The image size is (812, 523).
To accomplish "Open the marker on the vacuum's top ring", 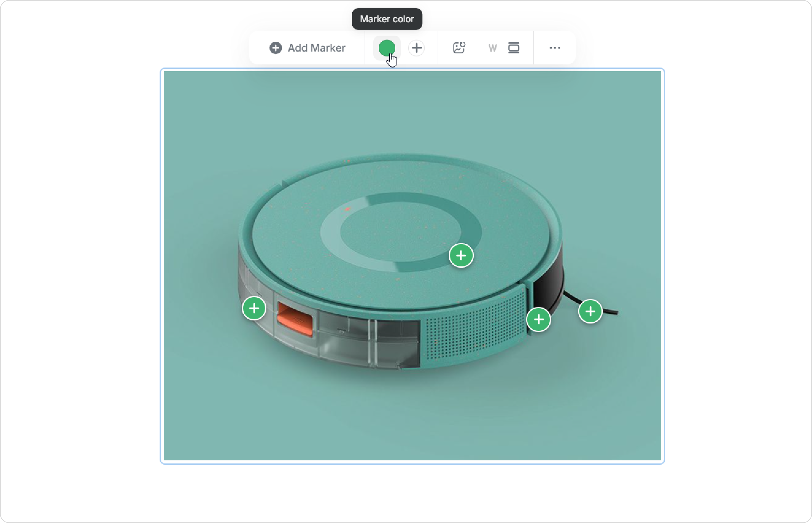I will 461,255.
